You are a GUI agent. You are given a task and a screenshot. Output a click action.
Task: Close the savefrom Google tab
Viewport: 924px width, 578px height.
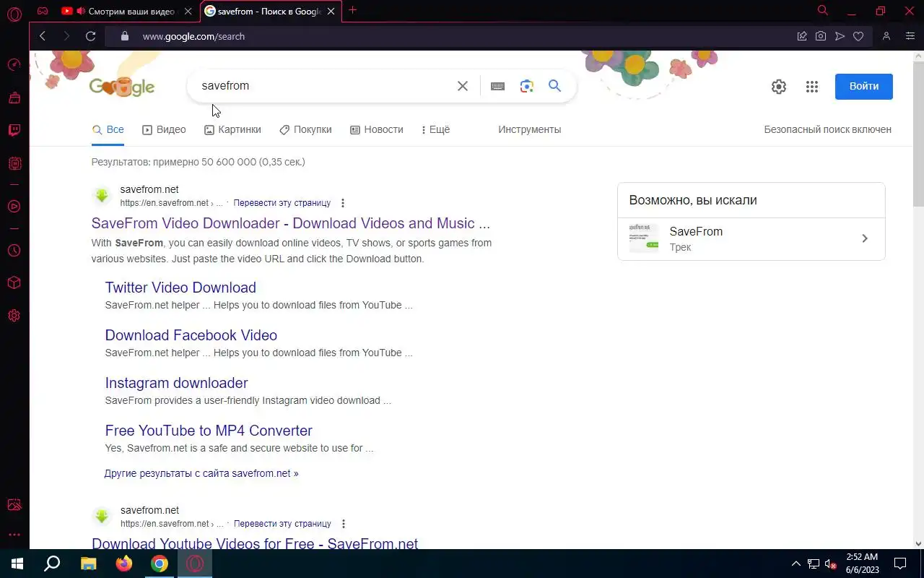(x=331, y=12)
